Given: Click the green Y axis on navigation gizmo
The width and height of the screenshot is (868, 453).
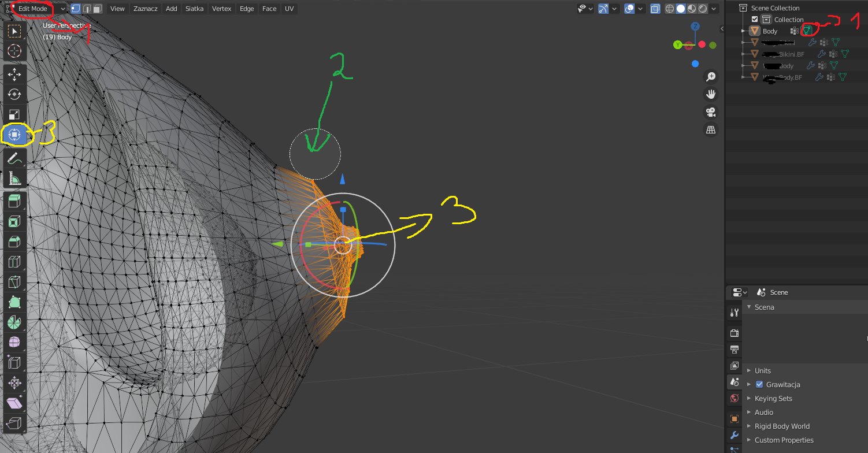Looking at the screenshot, I should 677,44.
